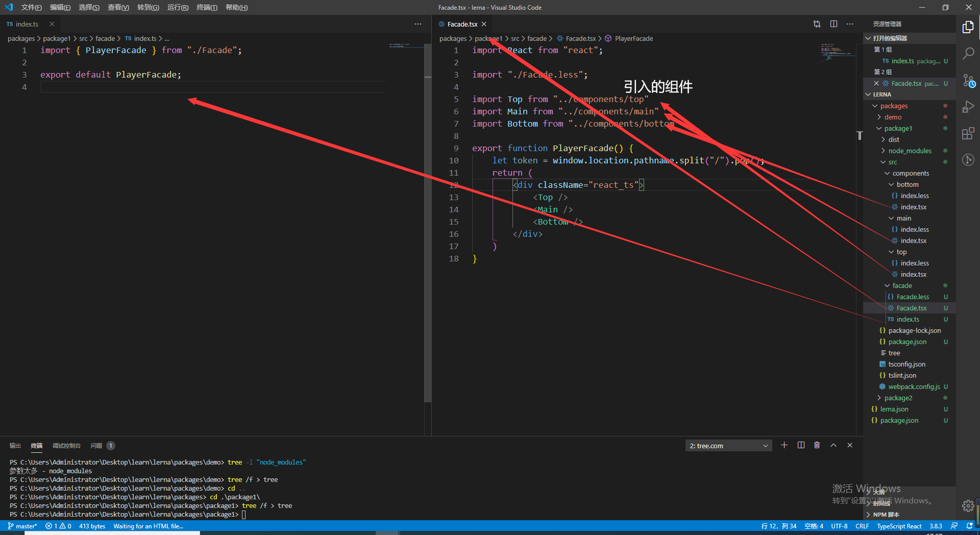Kill the terminal with trash icon
The height and width of the screenshot is (535, 980).
817,445
